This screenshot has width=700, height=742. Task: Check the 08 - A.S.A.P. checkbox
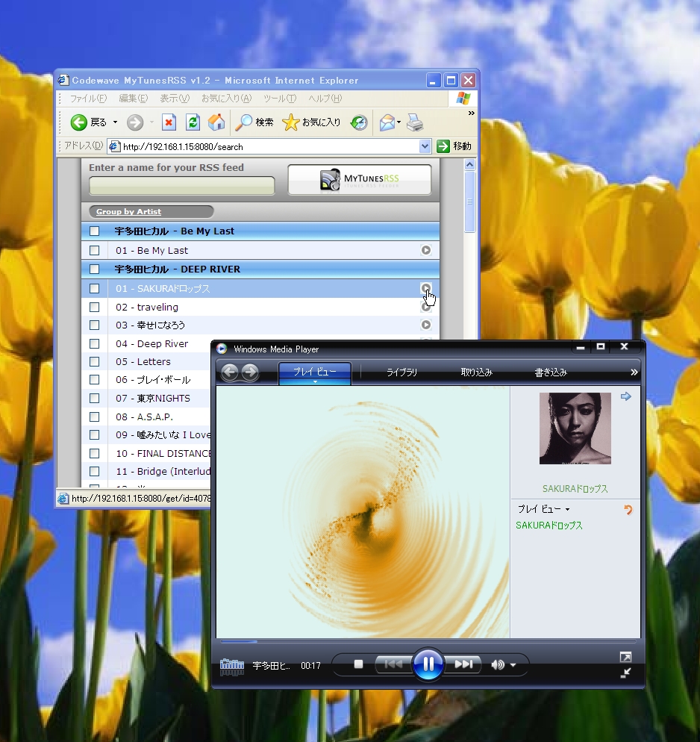click(x=95, y=417)
